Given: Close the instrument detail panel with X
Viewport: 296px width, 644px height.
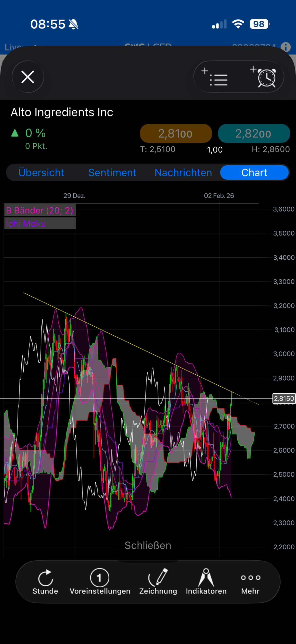Looking at the screenshot, I should tap(28, 77).
